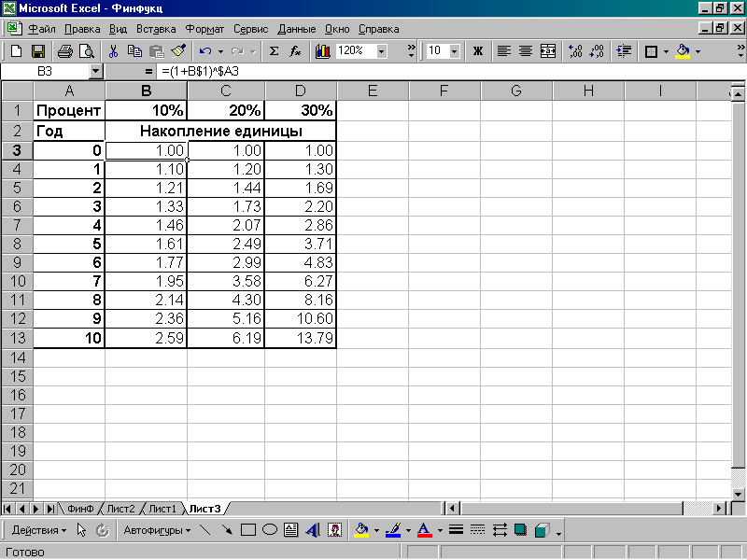The height and width of the screenshot is (560, 747).
Task: Apply yellow cell fill color bucket
Action: pos(684,51)
